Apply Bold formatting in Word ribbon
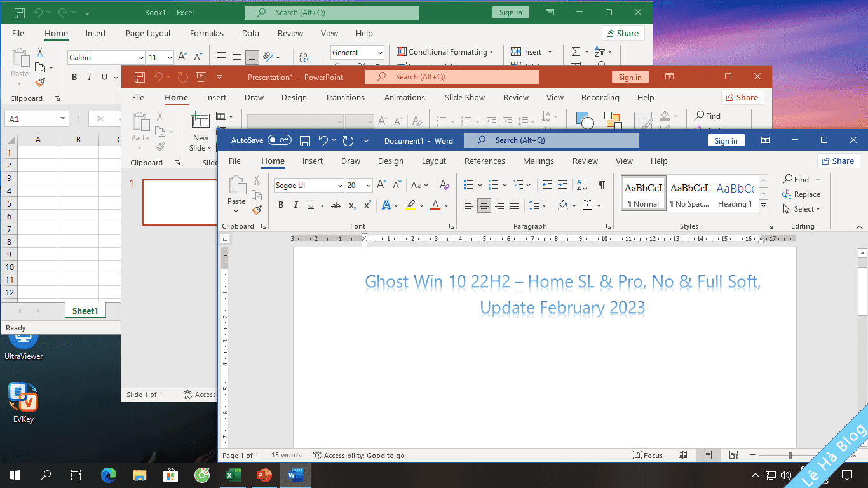The width and height of the screenshot is (868, 488). (x=281, y=205)
